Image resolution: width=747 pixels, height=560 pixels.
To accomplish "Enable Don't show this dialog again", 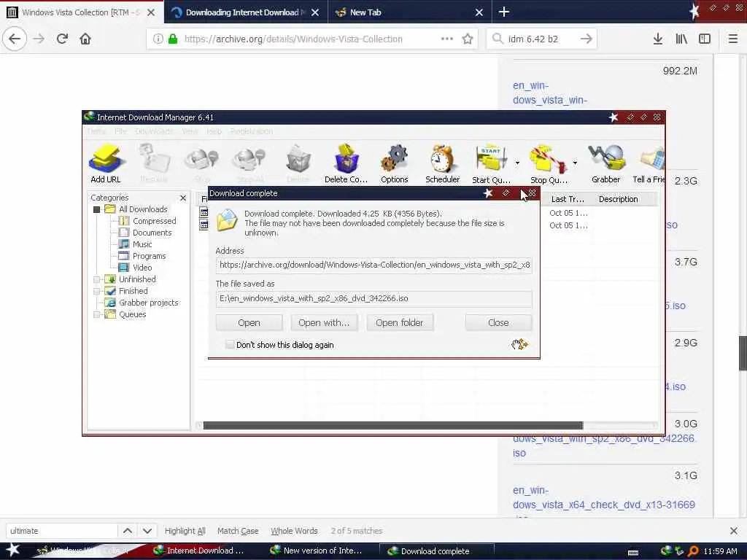I will (230, 344).
